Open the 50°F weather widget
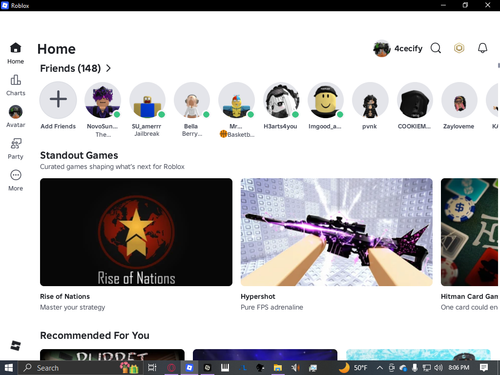 [353, 368]
